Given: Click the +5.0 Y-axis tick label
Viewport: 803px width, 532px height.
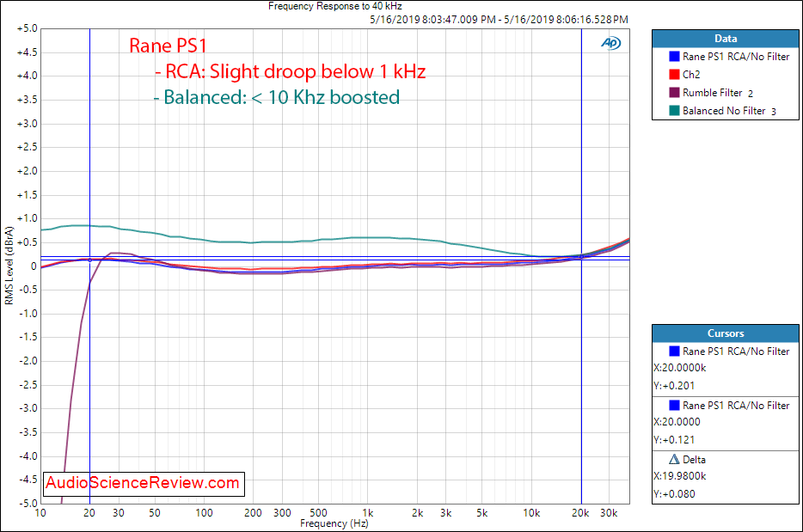Looking at the screenshot, I should point(28,28).
